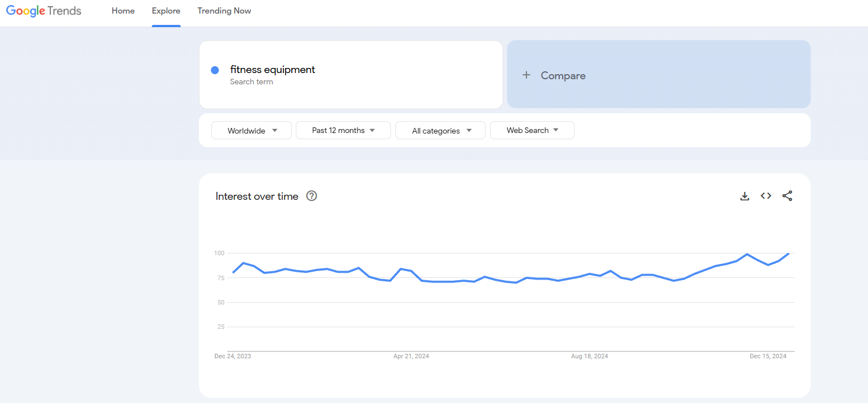
Task: Click the Dec 15, 2024 axis label
Action: pyautogui.click(x=768, y=356)
